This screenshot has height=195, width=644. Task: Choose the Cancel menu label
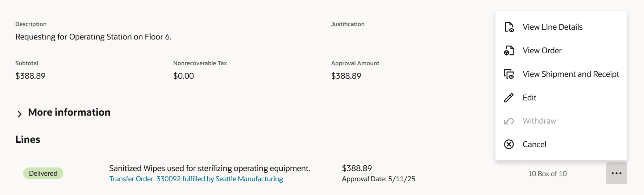tap(534, 144)
